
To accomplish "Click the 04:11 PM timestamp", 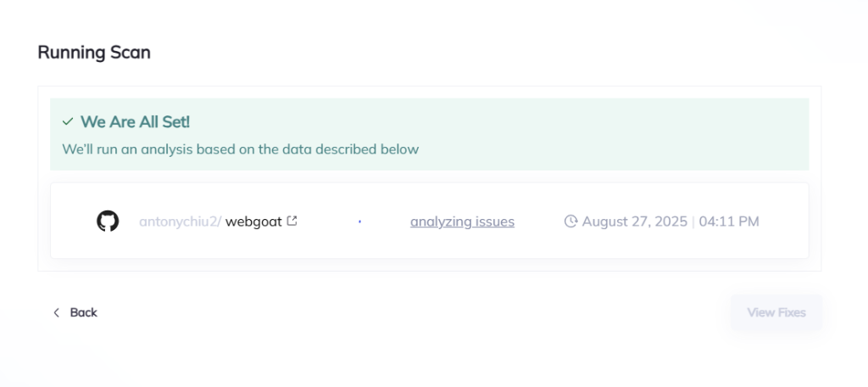I will (x=729, y=222).
